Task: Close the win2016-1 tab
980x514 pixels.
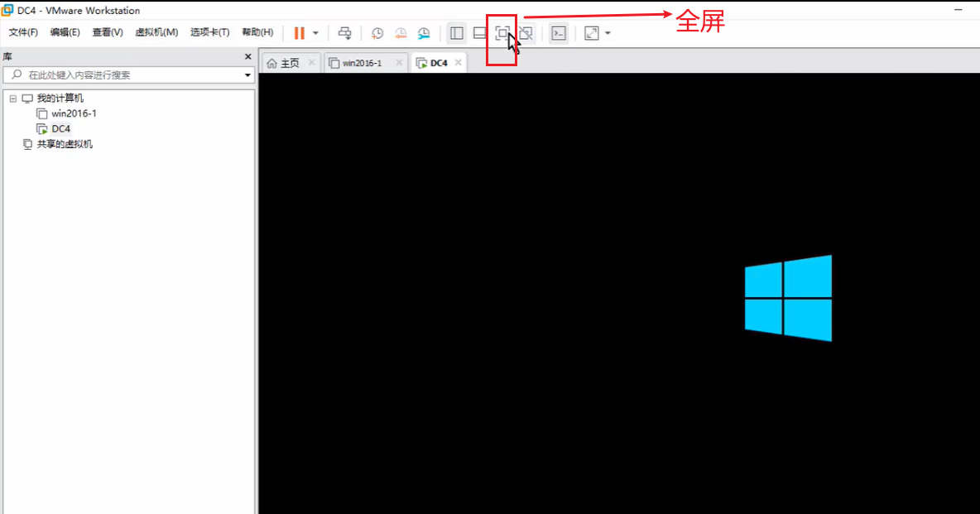Action: pyautogui.click(x=399, y=63)
